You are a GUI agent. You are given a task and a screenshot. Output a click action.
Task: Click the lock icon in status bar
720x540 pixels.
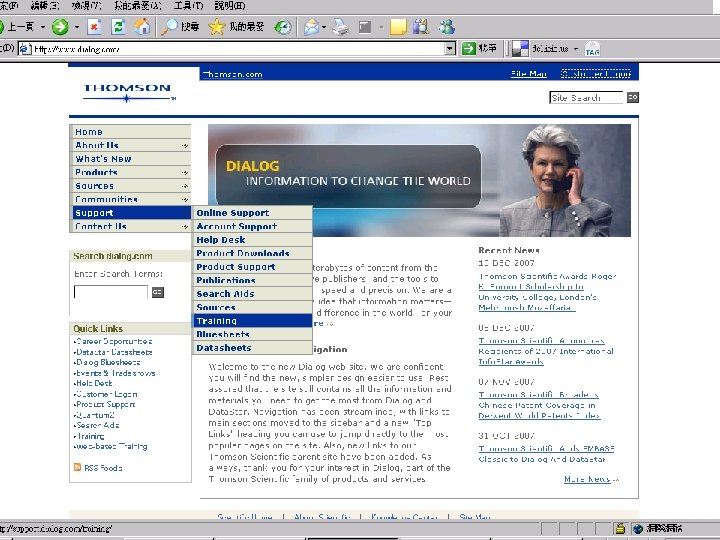620,529
